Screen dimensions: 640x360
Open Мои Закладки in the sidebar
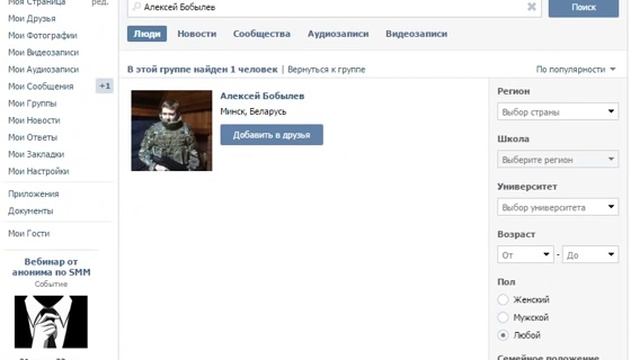[x=36, y=154]
